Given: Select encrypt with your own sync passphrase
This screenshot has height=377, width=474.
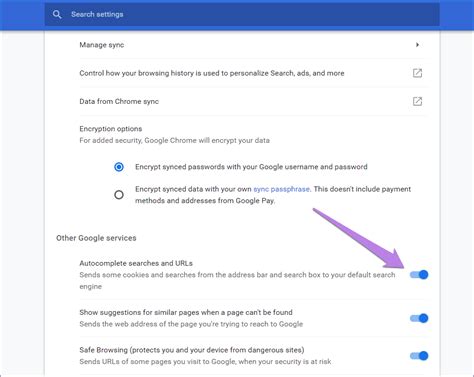Looking at the screenshot, I should tap(119, 195).
